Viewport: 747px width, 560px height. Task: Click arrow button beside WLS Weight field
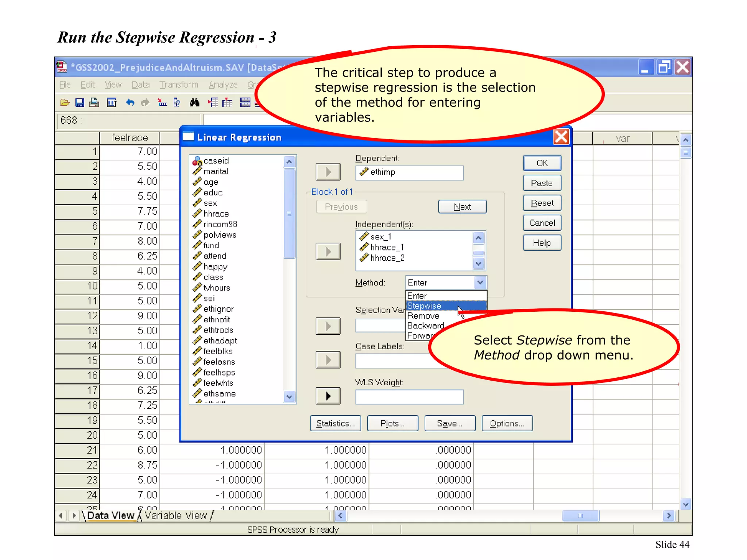point(328,396)
